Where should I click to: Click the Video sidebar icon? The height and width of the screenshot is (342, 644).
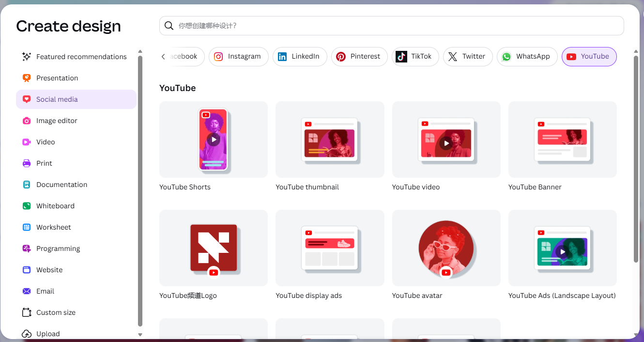tap(27, 142)
